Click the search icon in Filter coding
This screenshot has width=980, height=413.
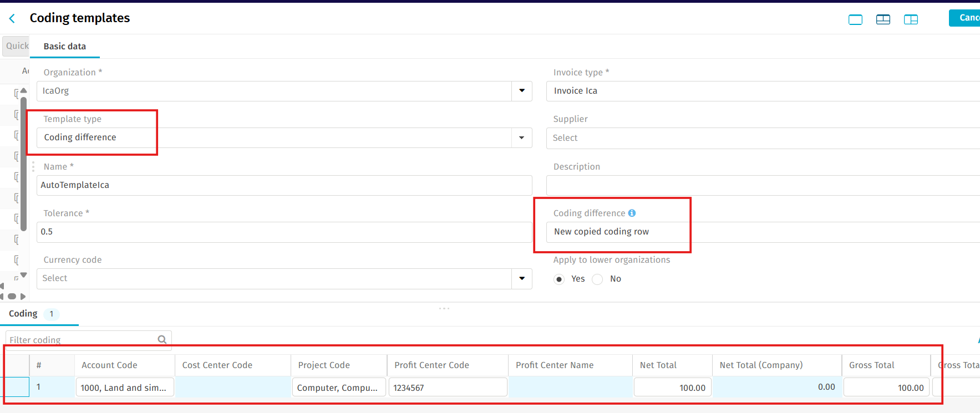[x=162, y=340]
